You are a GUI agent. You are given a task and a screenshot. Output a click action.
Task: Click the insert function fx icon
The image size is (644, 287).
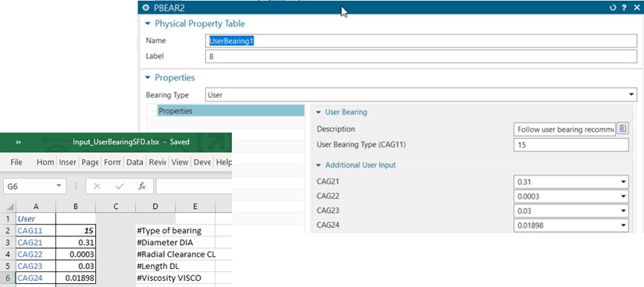point(142,186)
